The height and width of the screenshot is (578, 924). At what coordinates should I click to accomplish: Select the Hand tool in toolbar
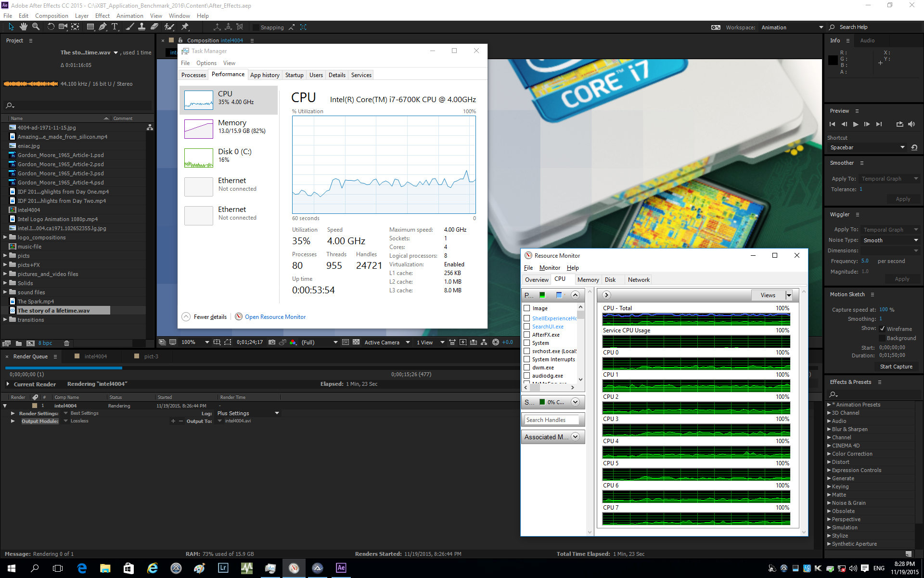coord(23,27)
